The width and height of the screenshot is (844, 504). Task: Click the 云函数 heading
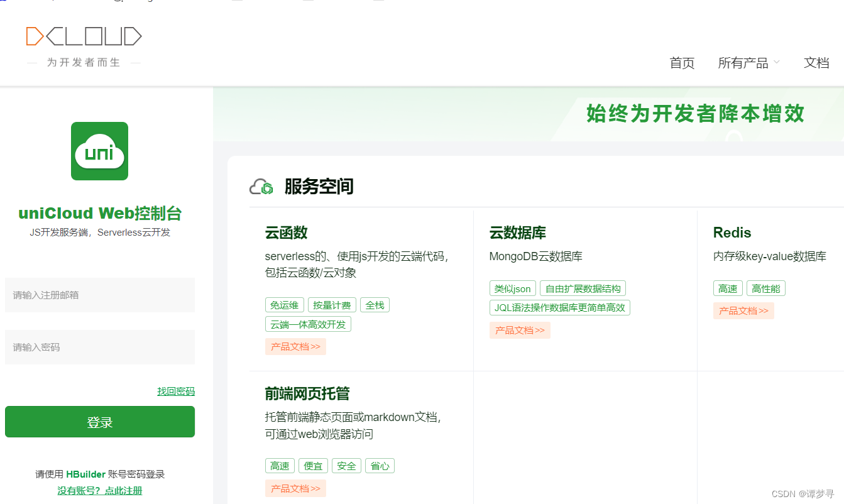coord(287,233)
